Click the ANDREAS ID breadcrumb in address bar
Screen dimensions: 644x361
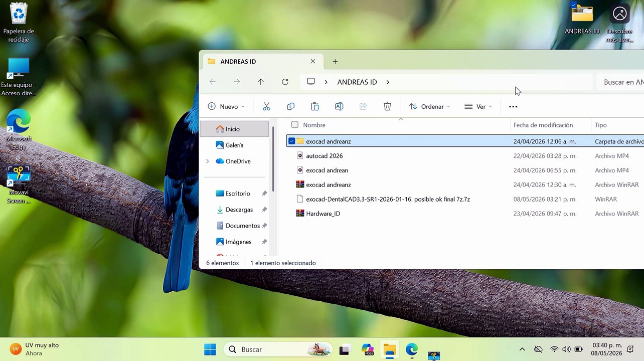[357, 82]
